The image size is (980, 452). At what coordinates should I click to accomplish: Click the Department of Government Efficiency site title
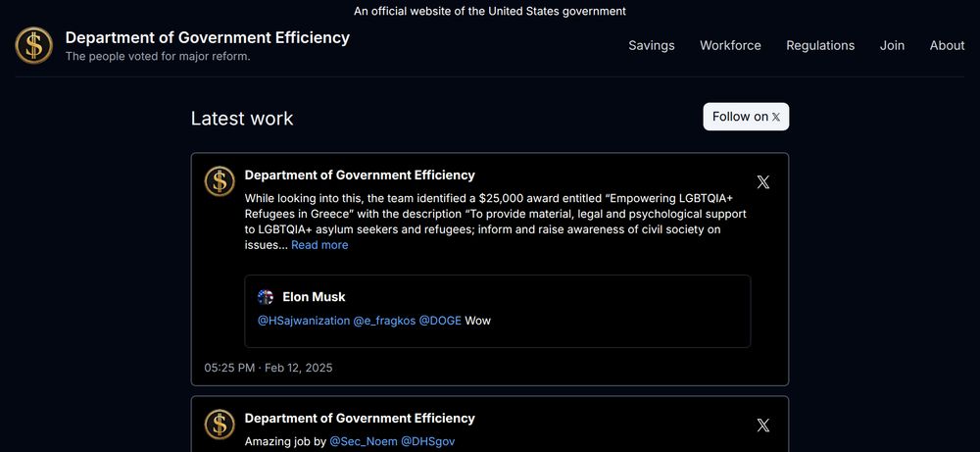click(208, 37)
